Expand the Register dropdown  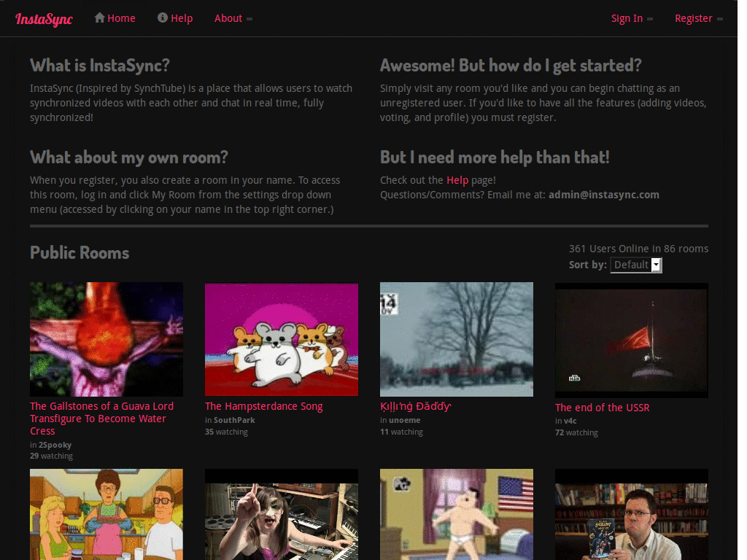click(x=698, y=18)
